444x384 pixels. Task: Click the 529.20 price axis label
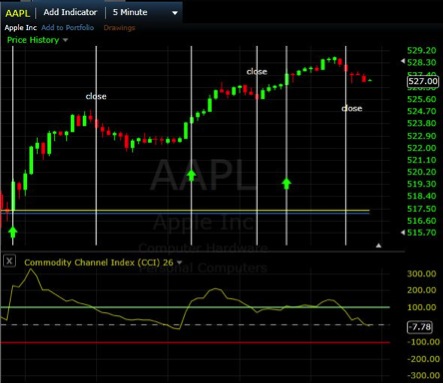coord(422,51)
